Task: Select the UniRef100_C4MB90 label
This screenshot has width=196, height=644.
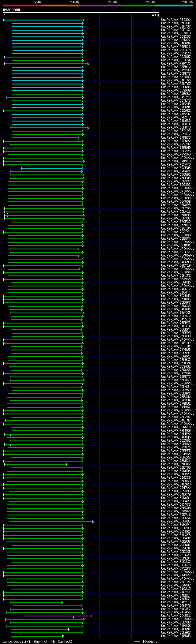Action: (176, 434)
